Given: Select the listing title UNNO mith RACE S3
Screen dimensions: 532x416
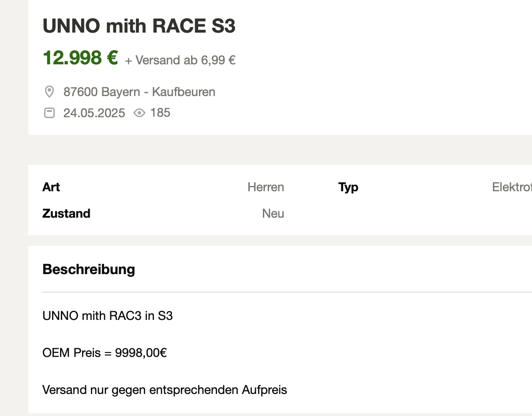Looking at the screenshot, I should coord(139,26).
